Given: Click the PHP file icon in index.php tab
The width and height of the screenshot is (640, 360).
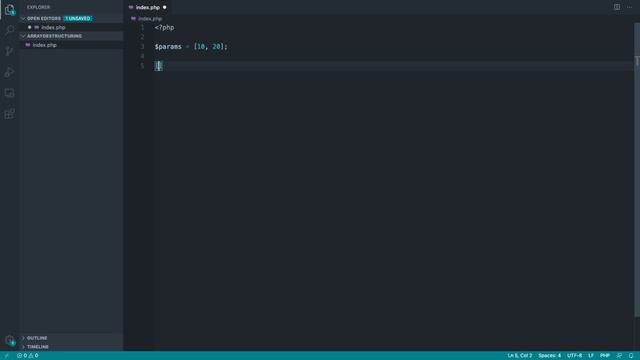Looking at the screenshot, I should (x=131, y=7).
